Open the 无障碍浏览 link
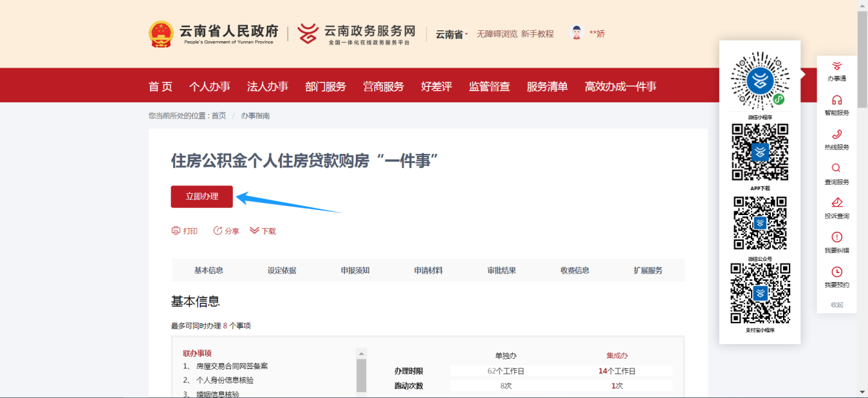Viewport: 868px width, 398px height. (x=497, y=34)
